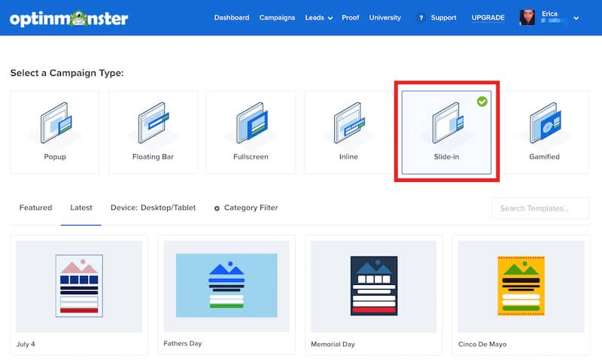
Task: Click the Floating Bar label text
Action: point(153,156)
